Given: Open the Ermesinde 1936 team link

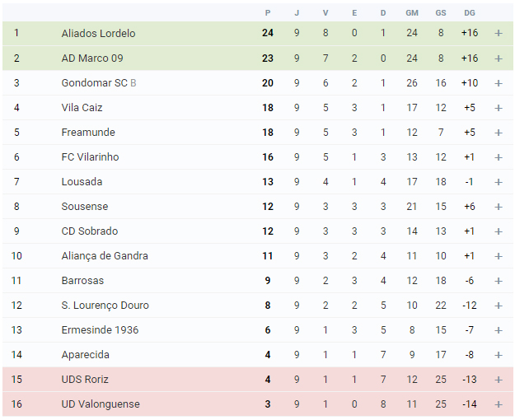Looking at the screenshot, I should coord(100,329).
